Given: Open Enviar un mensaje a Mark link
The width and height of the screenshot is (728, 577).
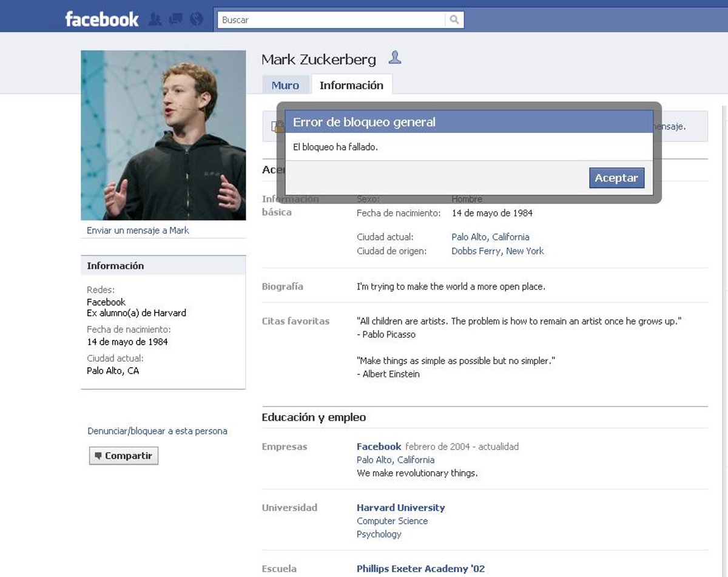Looking at the screenshot, I should tap(138, 231).
